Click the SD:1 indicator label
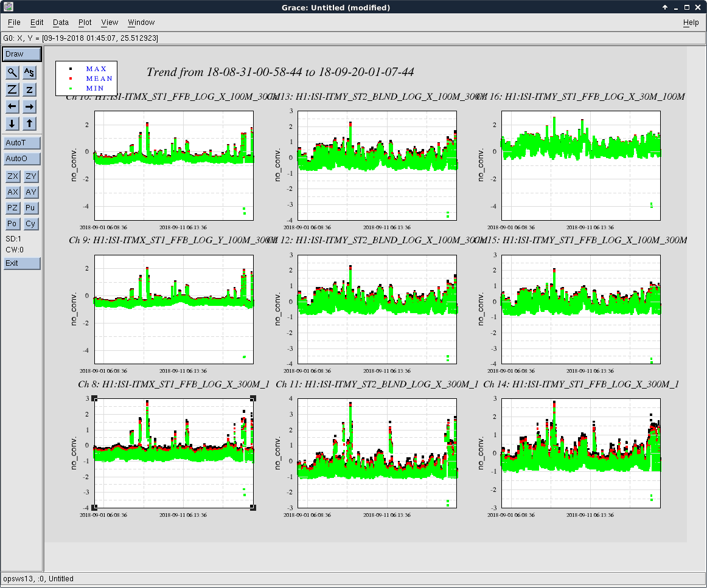Viewport: 707px width, 588px height. 13,239
